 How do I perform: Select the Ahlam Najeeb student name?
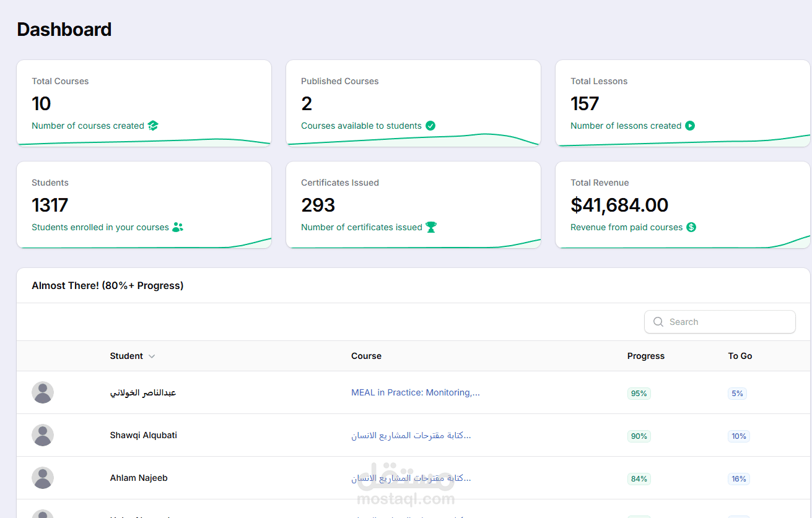point(139,478)
